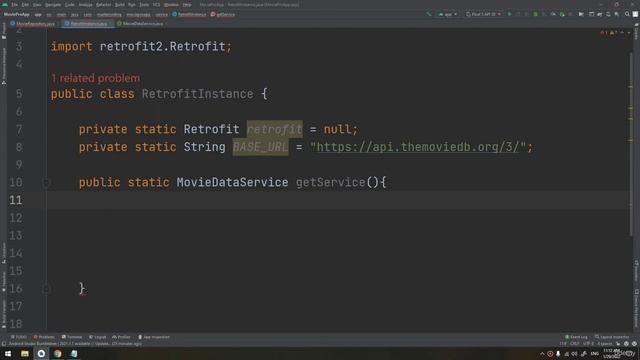Open the Logcat tool window
This screenshot has width=640, height=360.
pos(98,337)
